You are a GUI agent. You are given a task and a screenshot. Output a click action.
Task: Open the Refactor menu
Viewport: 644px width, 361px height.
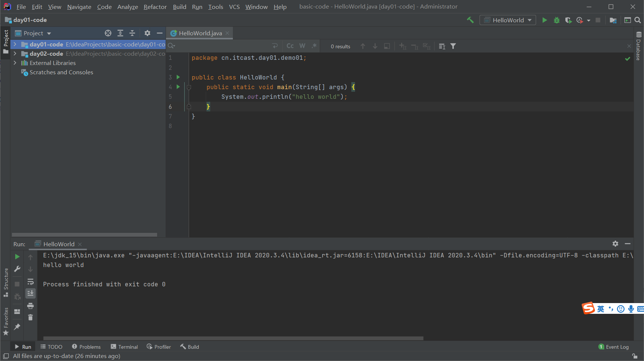(x=155, y=7)
